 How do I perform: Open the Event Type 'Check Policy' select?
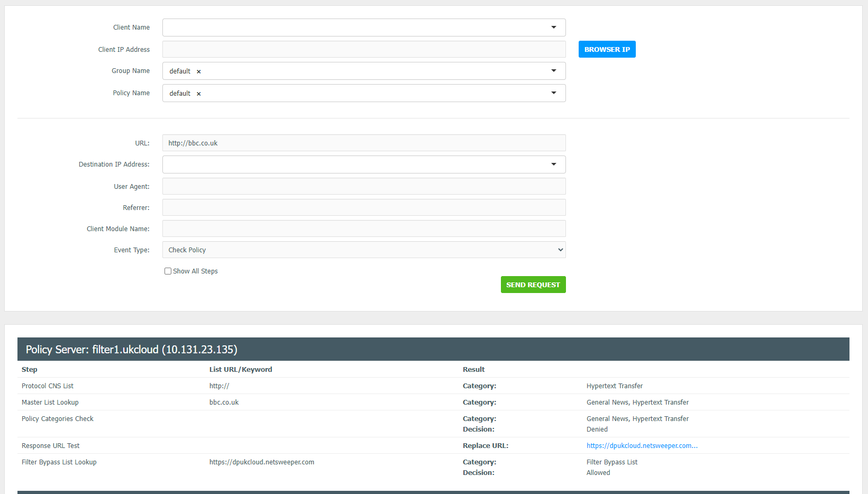click(364, 250)
